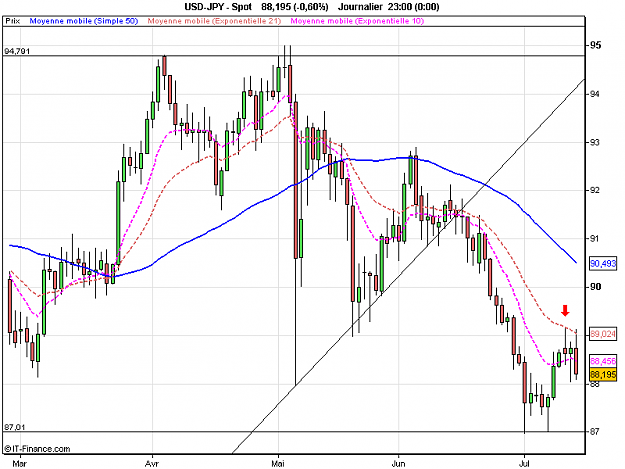
Task: Click the magenta 88,456 price tag
Action: pos(603,361)
